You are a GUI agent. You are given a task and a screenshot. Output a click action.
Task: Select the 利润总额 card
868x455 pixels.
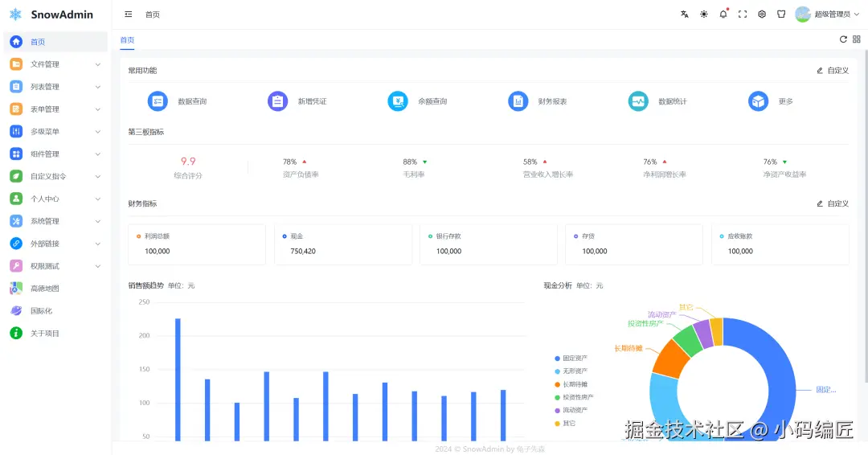click(197, 244)
